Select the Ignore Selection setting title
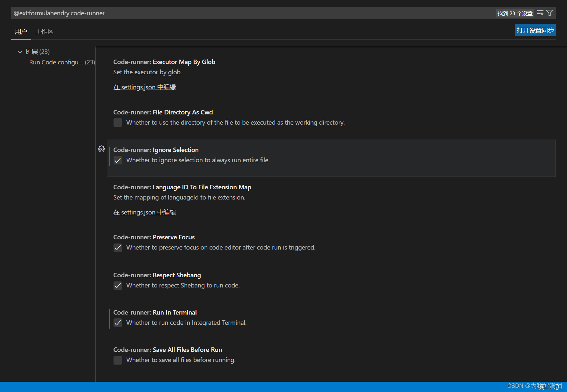This screenshot has width=567, height=392. pyautogui.click(x=156, y=150)
